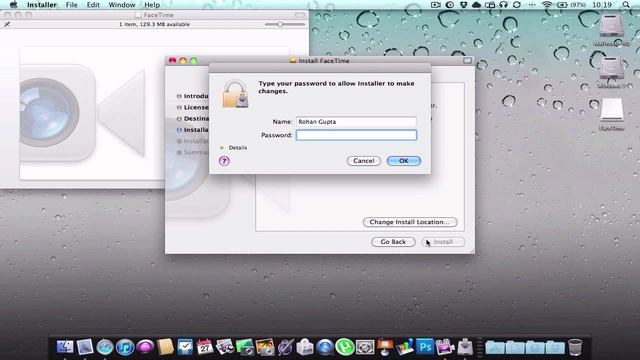Screen dimensions: 640x360
Task: Open Things checkbox app in dock
Action: 185,347
